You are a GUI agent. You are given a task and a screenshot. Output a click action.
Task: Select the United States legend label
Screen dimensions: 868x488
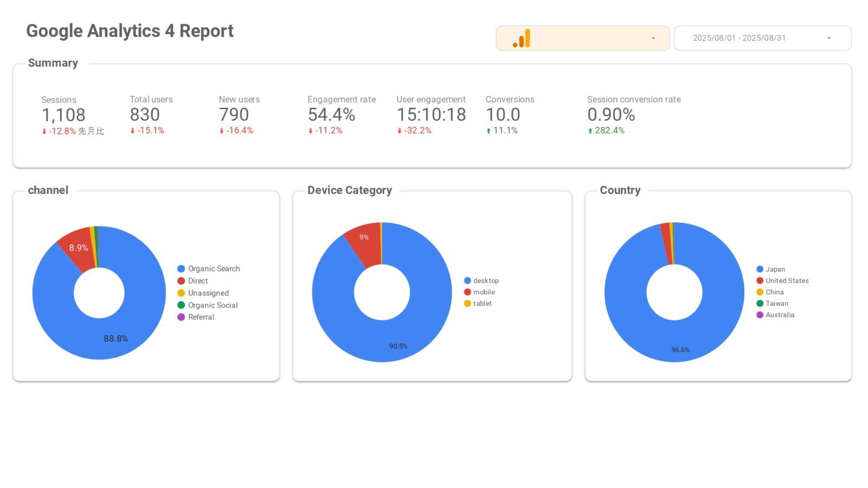point(787,280)
